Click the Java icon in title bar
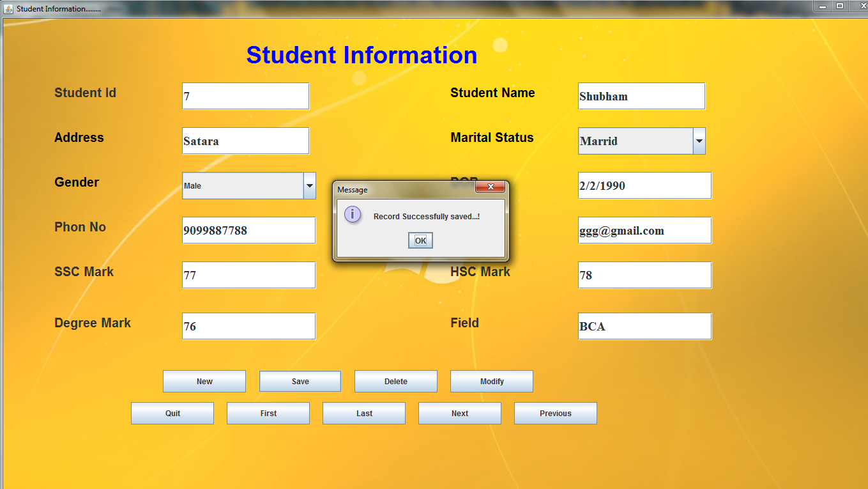Viewport: 868px width, 489px height. pyautogui.click(x=8, y=8)
